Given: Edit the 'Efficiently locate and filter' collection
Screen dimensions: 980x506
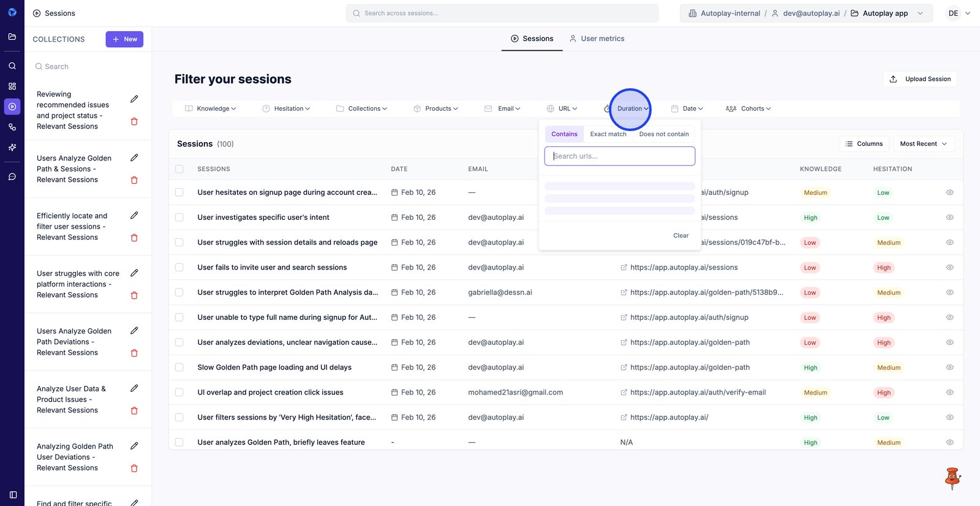Looking at the screenshot, I should (134, 216).
